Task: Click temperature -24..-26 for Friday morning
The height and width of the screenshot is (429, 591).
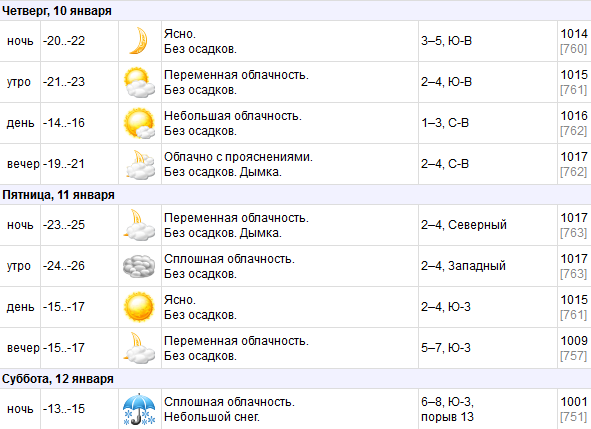Action: [x=64, y=266]
